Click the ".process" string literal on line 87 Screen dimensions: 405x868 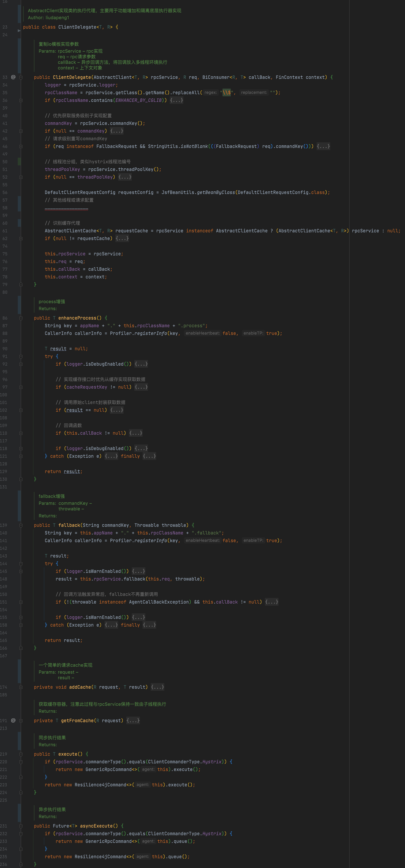pyautogui.click(x=191, y=326)
